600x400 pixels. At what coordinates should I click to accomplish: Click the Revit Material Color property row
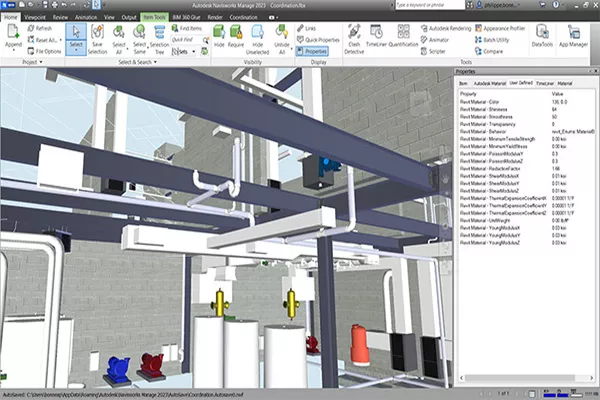(520, 99)
